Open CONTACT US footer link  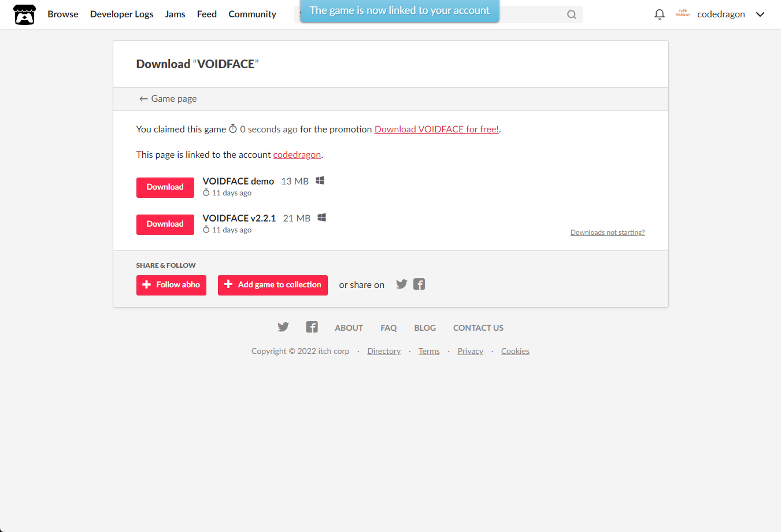point(478,328)
